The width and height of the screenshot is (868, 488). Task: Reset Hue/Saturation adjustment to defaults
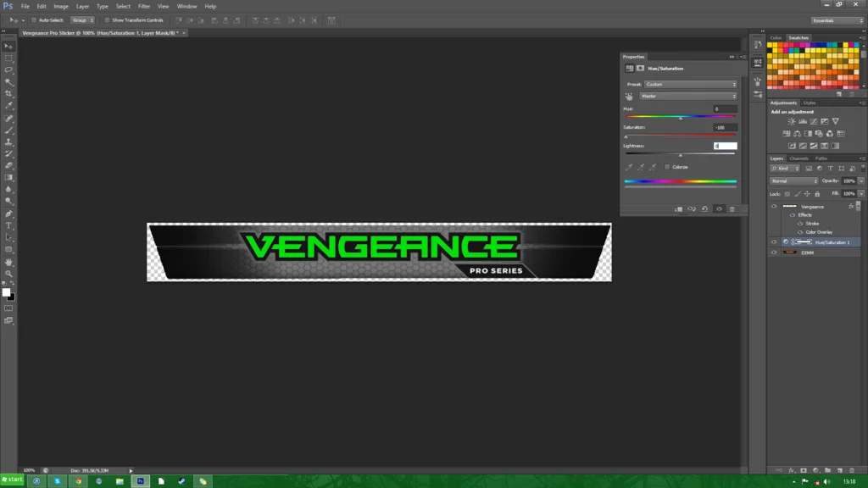pos(704,209)
